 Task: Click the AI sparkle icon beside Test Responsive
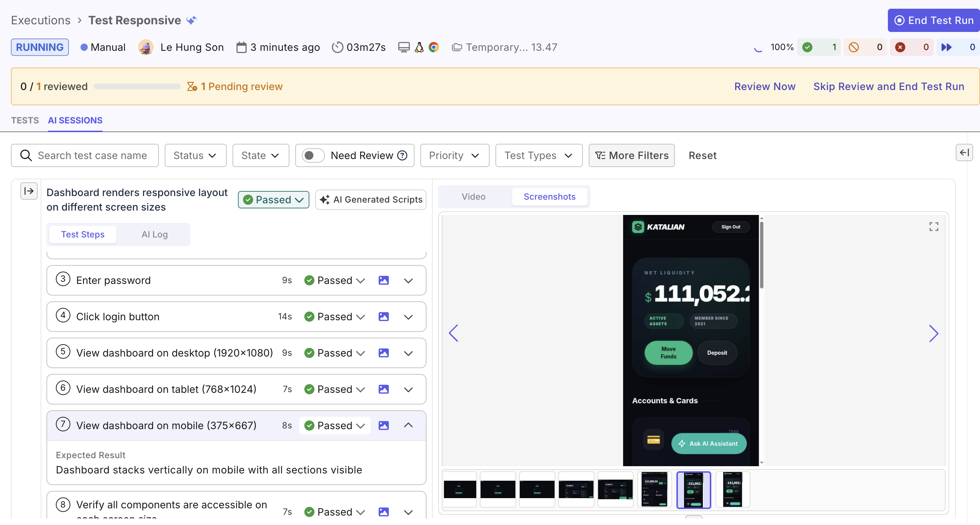point(192,20)
